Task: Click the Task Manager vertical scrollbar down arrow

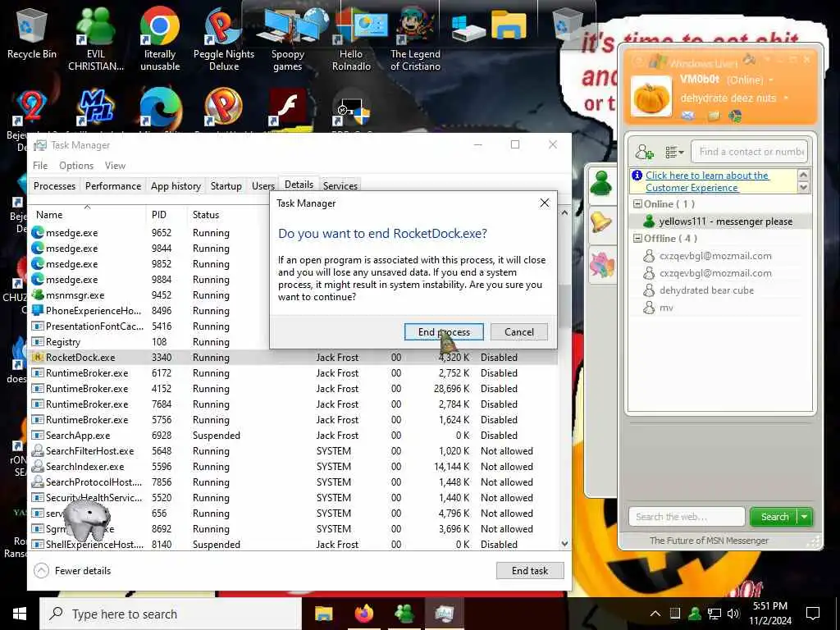Action: [x=564, y=544]
